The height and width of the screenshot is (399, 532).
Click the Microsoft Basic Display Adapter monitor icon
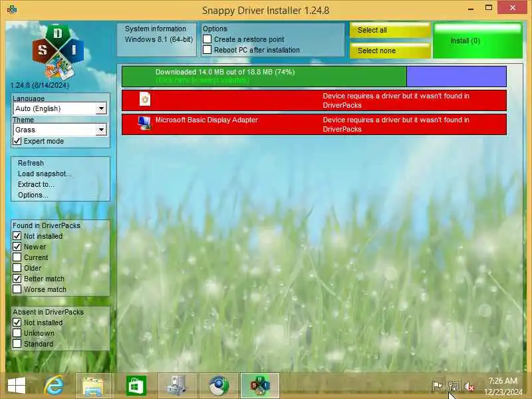point(145,123)
